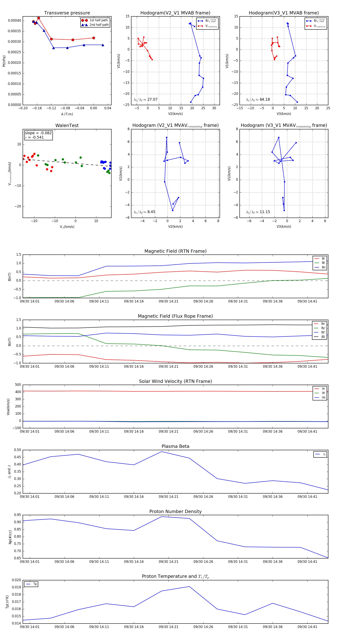351x644 pixels.
Task: Click 'Hodogram (V2_V1 MVAV remaining frame)' title
Action: (175, 125)
